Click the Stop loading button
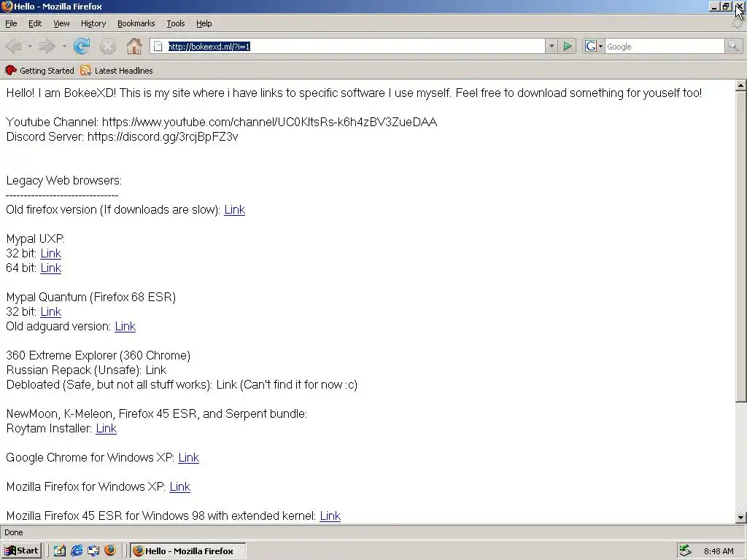This screenshot has width=747, height=560. 108,46
